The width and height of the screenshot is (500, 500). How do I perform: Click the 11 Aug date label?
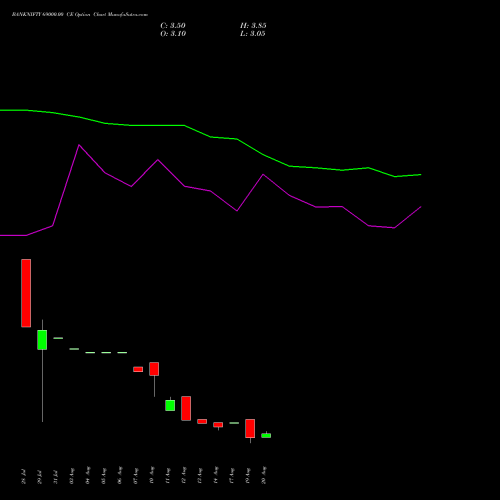(x=168, y=476)
